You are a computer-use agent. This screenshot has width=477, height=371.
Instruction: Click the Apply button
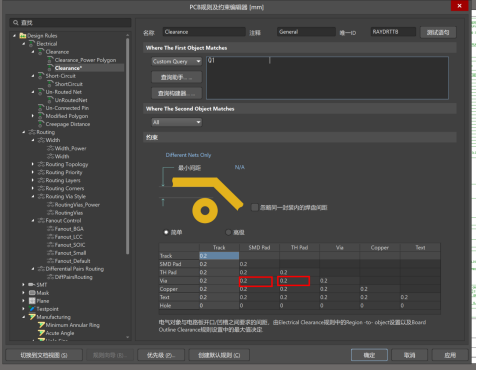coord(450,355)
